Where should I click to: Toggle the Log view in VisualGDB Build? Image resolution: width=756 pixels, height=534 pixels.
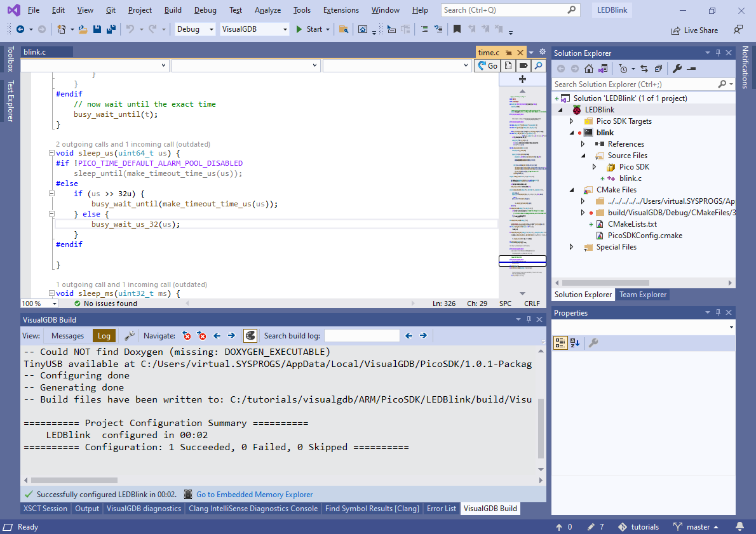click(104, 335)
